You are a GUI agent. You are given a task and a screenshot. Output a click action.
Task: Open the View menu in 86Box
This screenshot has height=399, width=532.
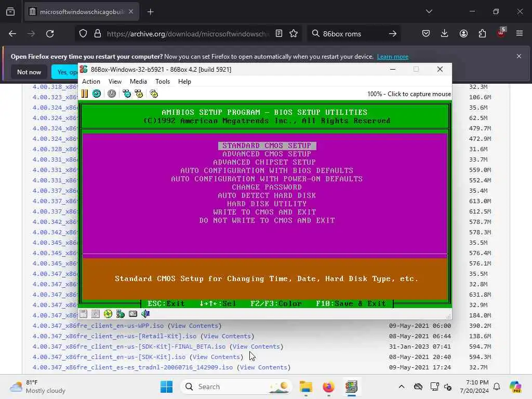(115, 82)
